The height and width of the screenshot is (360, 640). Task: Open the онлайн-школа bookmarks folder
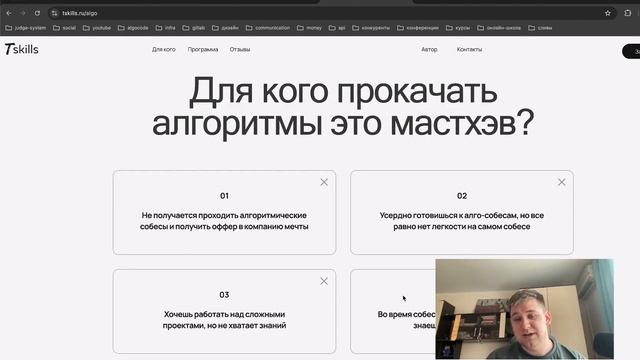click(499, 28)
